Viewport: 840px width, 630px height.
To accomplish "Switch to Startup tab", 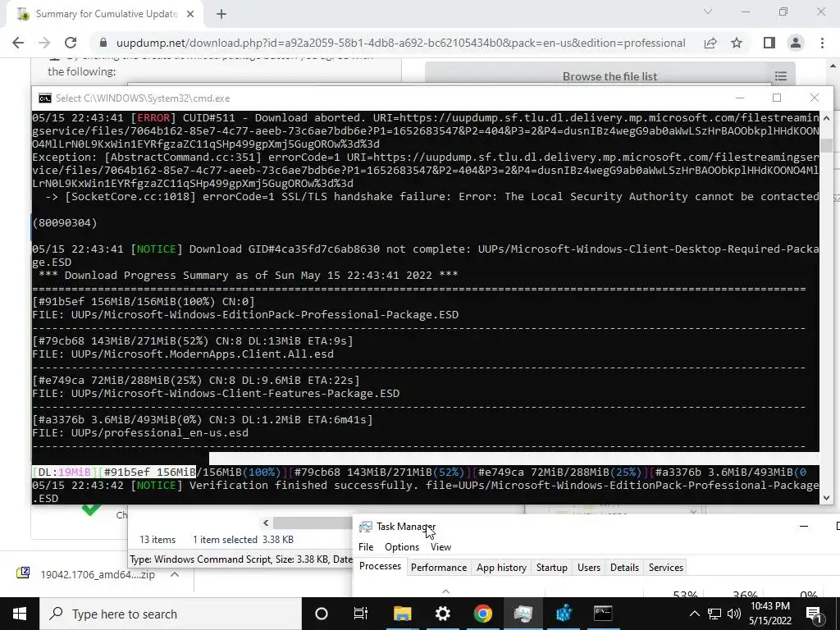I will (x=552, y=568).
